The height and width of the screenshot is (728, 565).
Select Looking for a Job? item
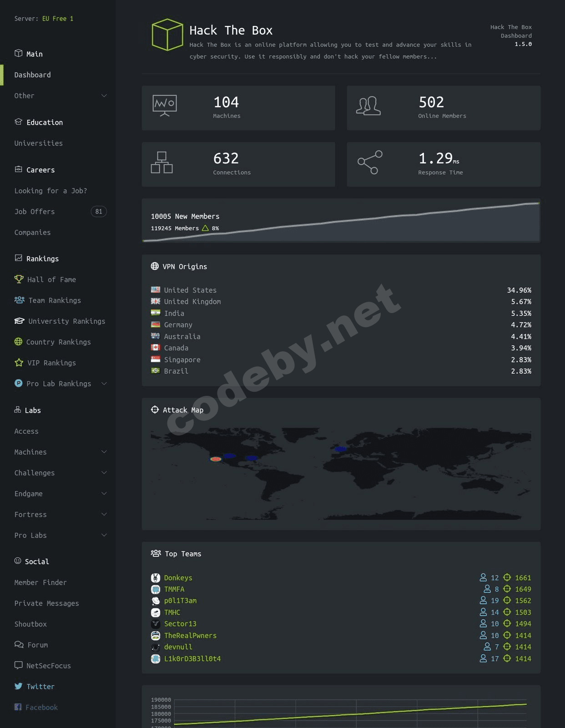(50, 191)
